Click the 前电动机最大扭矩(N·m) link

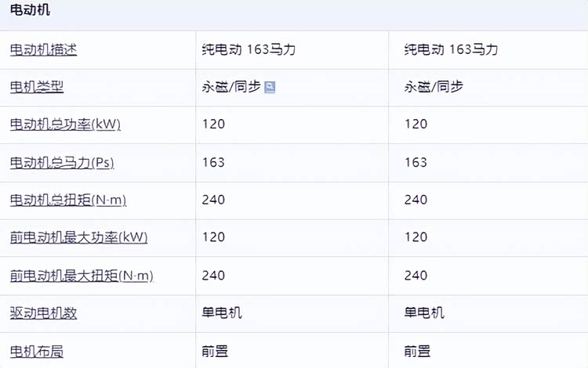(x=82, y=275)
